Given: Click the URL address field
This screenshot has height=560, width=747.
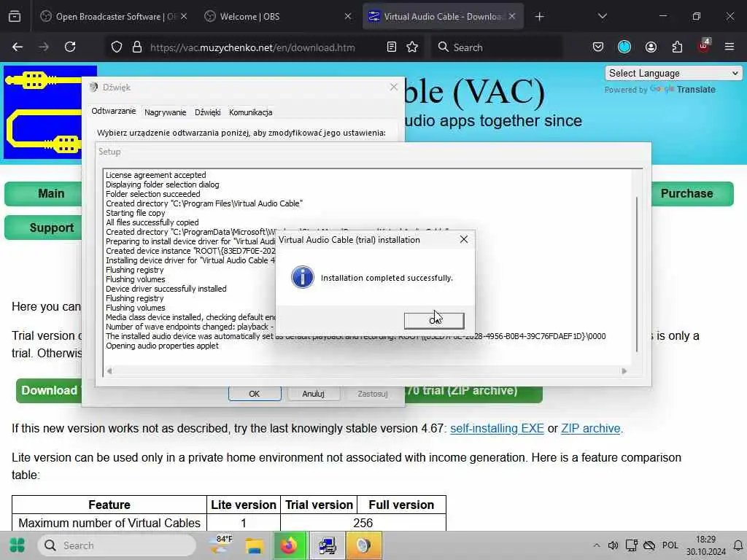Looking at the screenshot, I should tap(252, 47).
